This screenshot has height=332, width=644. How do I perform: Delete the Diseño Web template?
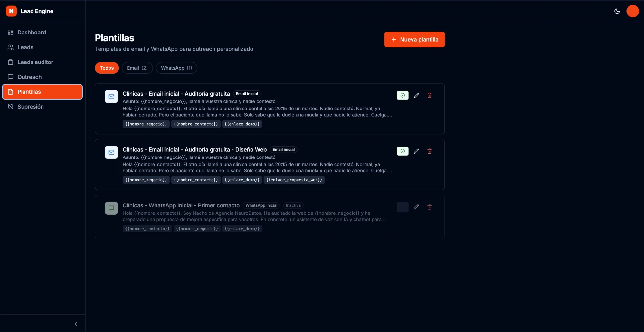[430, 151]
